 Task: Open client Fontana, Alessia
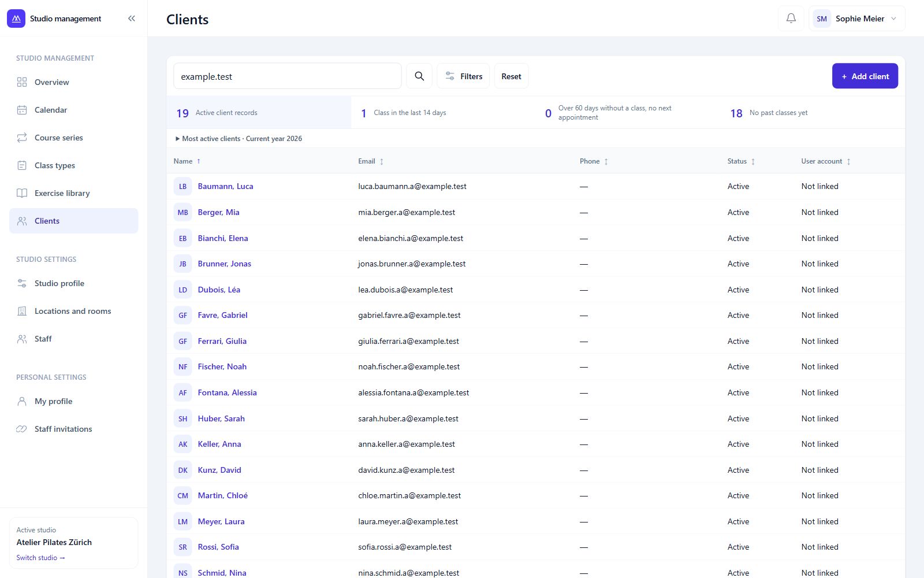[228, 392]
